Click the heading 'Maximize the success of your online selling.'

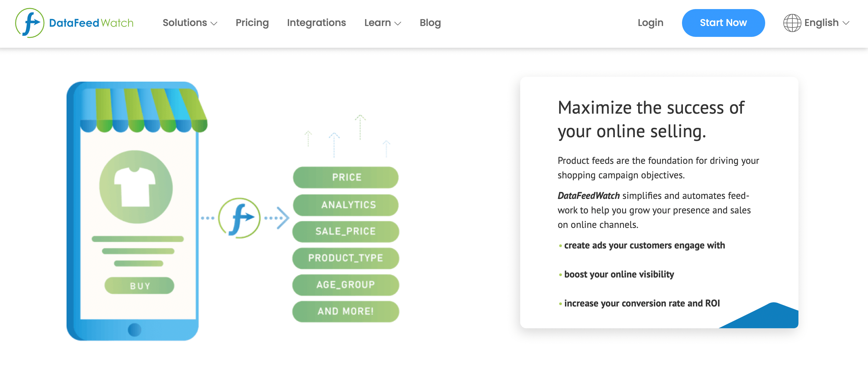point(651,119)
